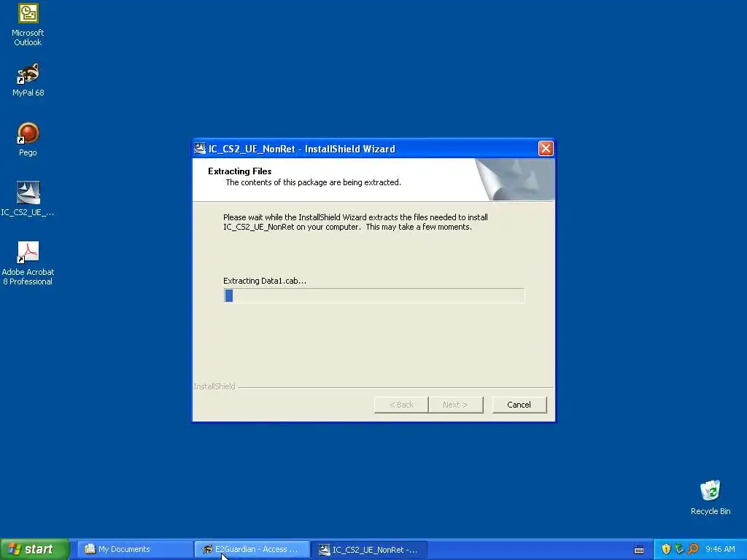Click the keyboard icon in taskbar
The image size is (747, 560).
click(639, 550)
